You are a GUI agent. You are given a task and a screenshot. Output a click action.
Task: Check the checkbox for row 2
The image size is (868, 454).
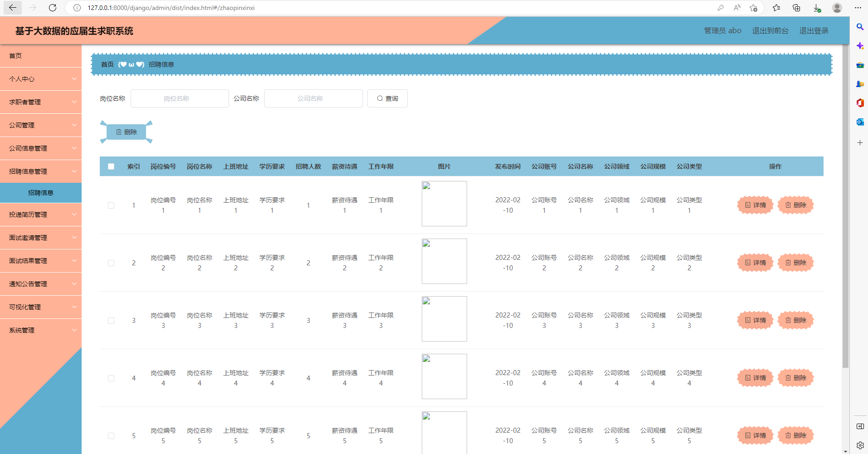[x=111, y=263]
